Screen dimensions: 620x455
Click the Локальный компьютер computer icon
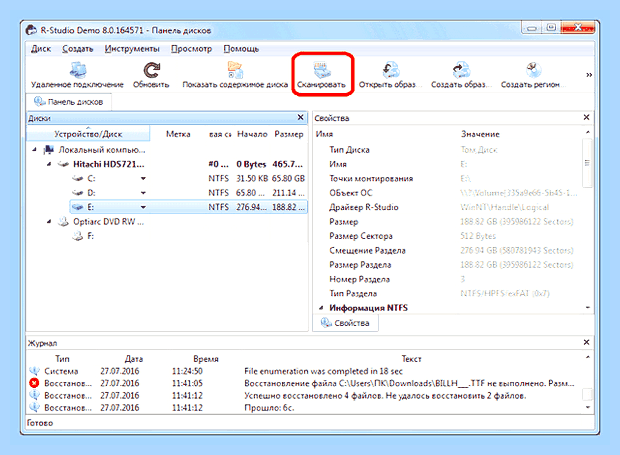point(49,150)
